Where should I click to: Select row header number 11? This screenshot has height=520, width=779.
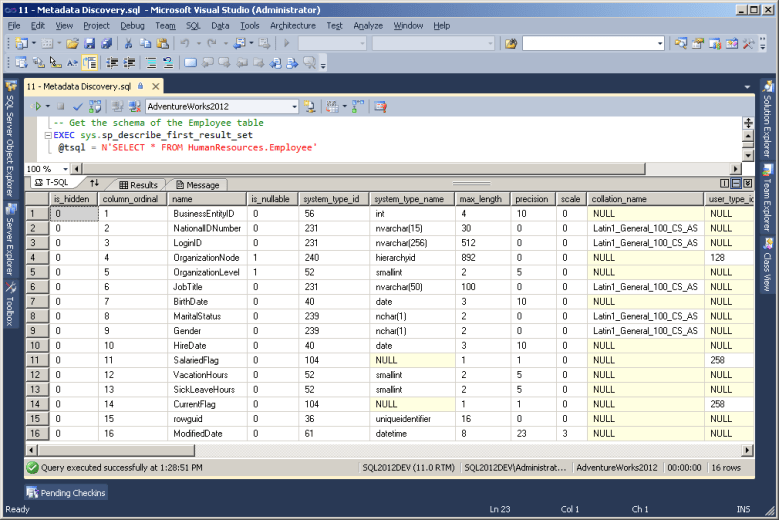click(37, 360)
